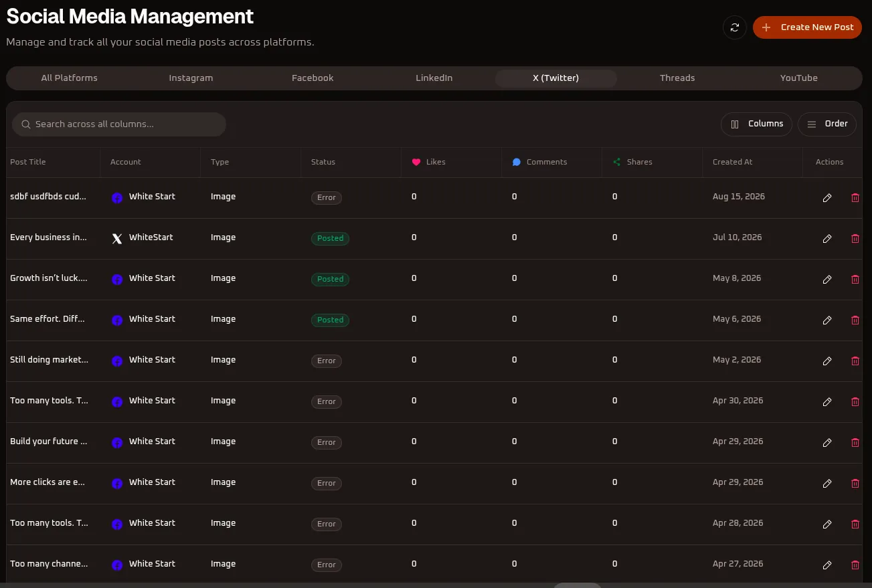Select the LinkedIn platform tab

click(x=434, y=78)
